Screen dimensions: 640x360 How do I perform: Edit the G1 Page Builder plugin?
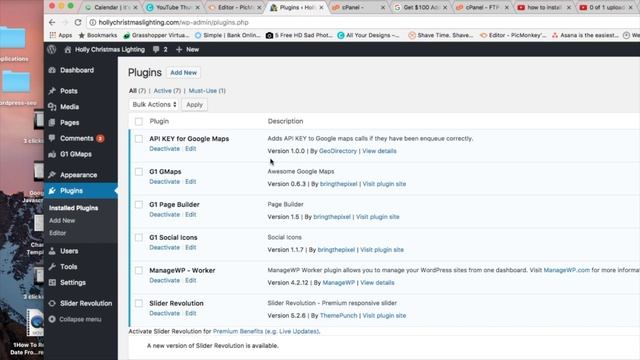191,215
